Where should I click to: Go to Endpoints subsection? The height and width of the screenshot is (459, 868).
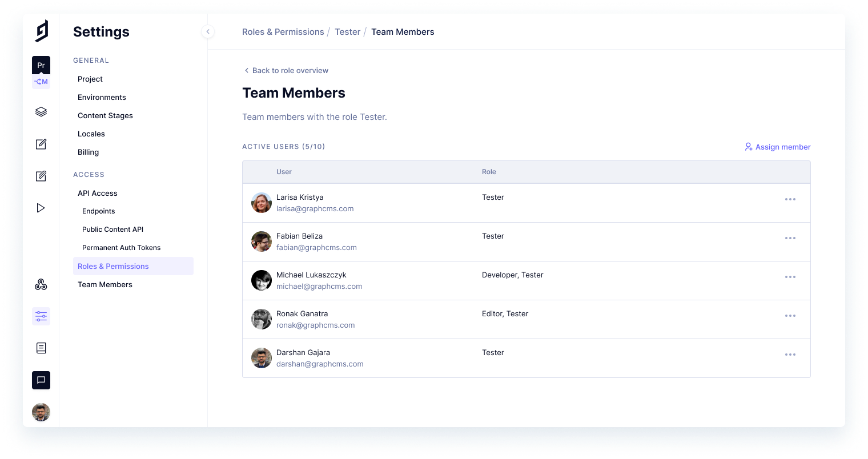coord(99,211)
